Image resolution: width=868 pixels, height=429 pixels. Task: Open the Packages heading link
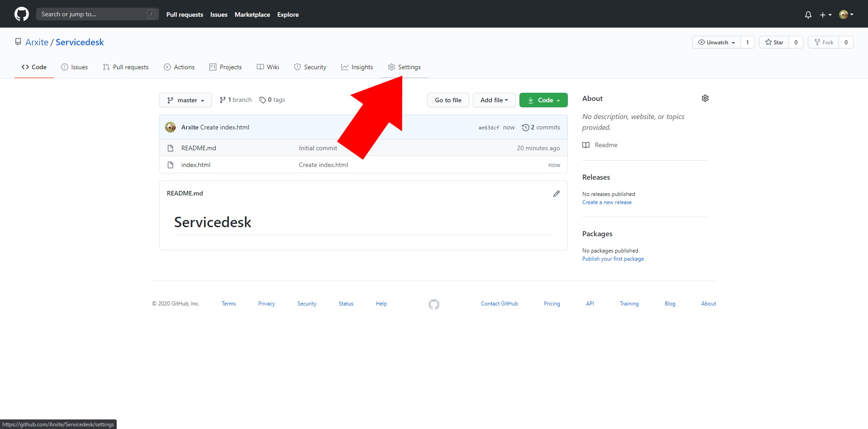597,234
